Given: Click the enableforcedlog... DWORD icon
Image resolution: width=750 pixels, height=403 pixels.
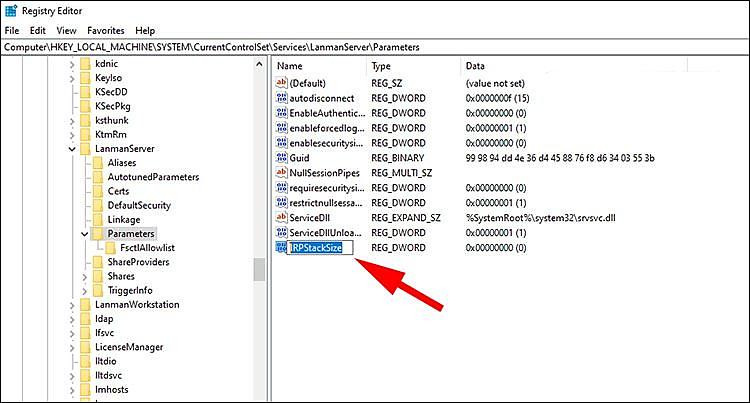Looking at the screenshot, I should pos(281,128).
